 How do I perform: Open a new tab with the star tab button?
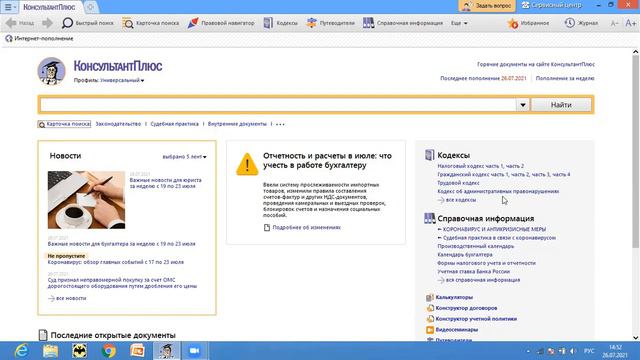coord(91,7)
